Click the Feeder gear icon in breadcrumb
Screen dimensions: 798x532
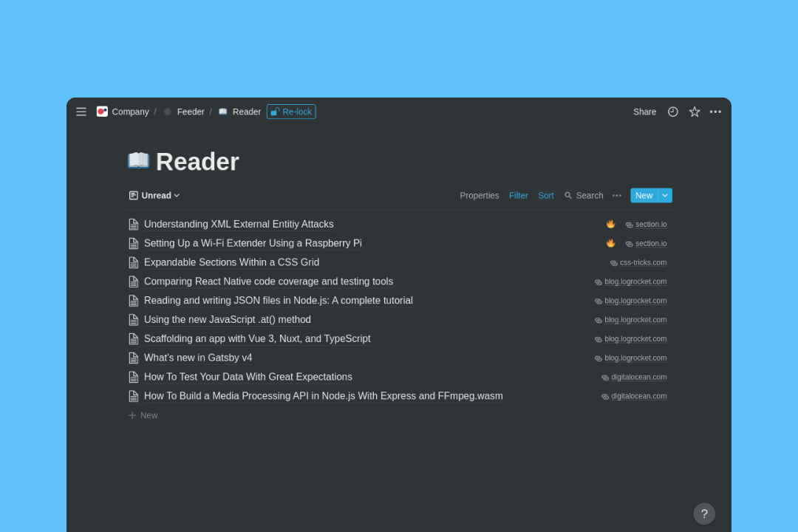(x=168, y=112)
